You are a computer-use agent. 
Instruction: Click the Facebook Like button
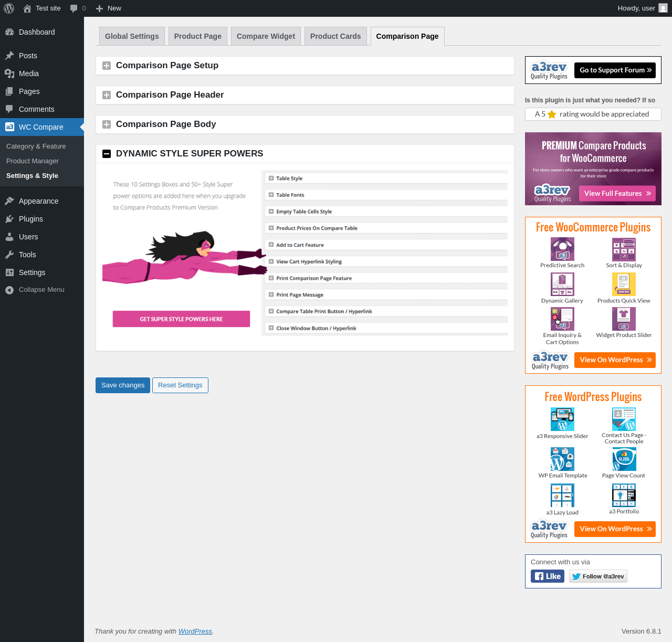tap(548, 576)
